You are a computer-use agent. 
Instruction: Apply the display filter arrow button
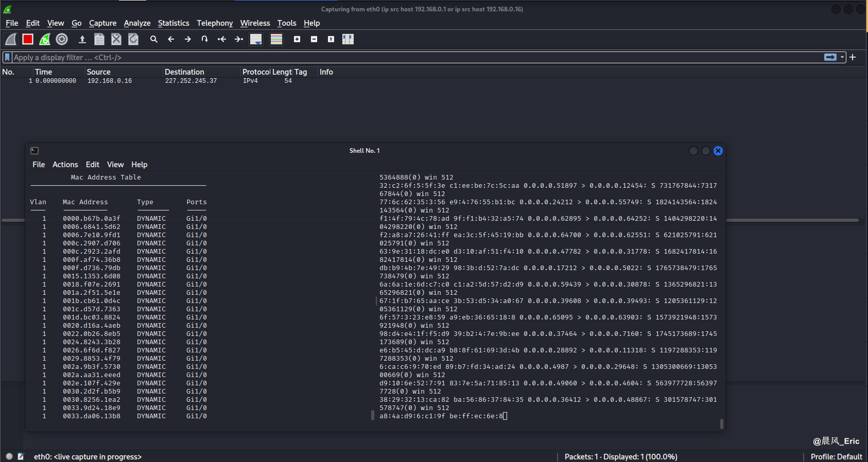click(x=830, y=57)
